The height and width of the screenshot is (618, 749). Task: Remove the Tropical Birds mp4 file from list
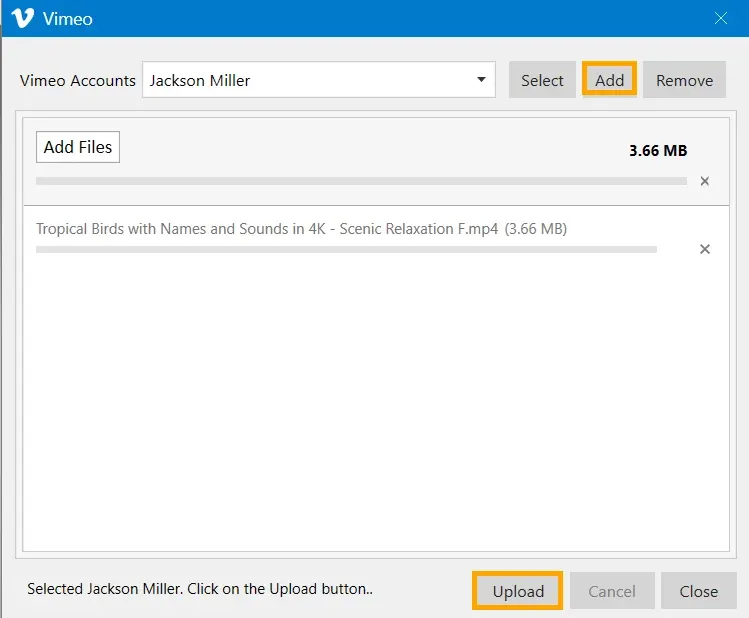pos(705,249)
